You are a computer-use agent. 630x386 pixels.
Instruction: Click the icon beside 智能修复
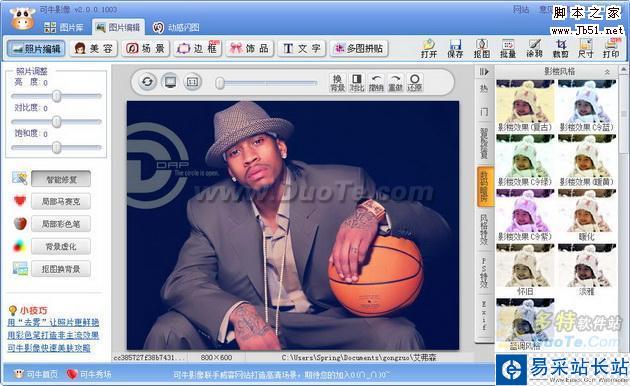(x=19, y=178)
